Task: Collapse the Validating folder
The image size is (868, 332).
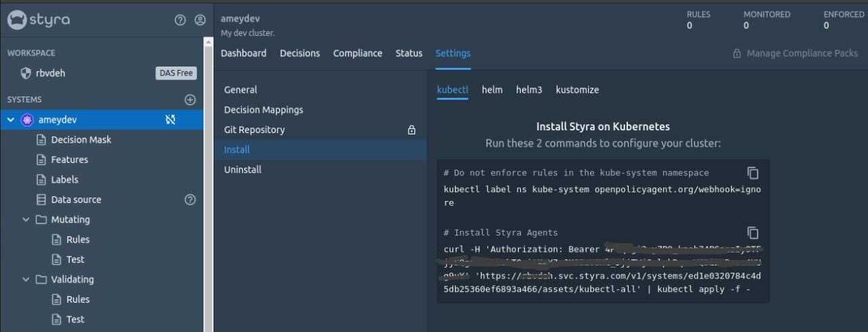Action: coord(26,280)
